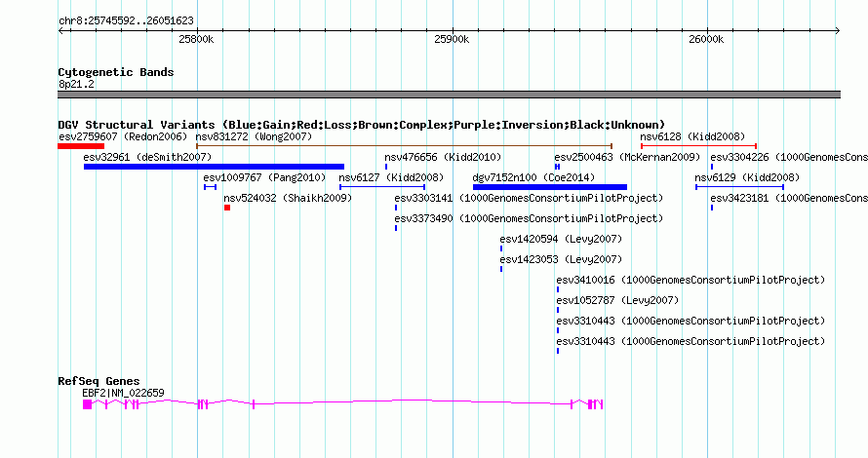Select the thick blue bar of dgv7152n100
This screenshot has height=458, width=868.
pos(550,187)
